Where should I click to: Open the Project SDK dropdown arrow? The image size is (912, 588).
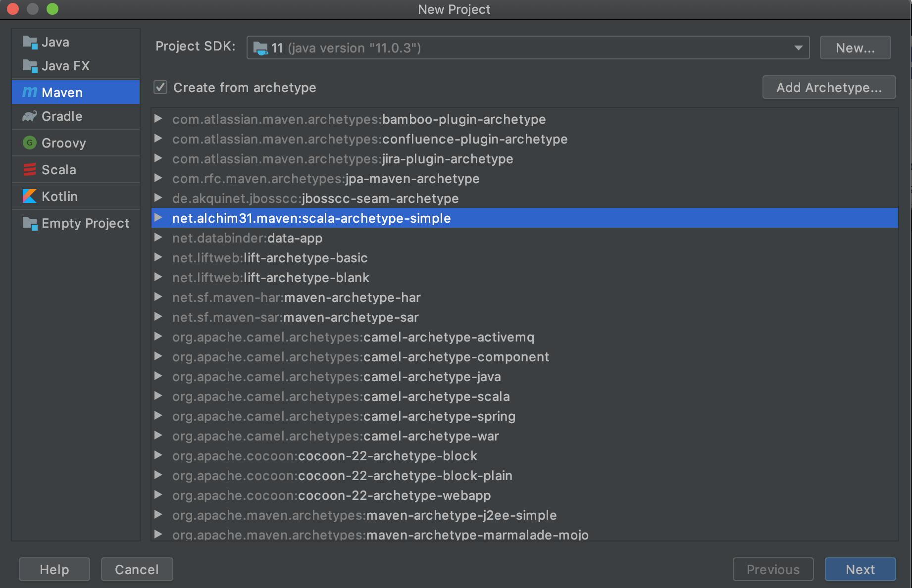point(798,48)
